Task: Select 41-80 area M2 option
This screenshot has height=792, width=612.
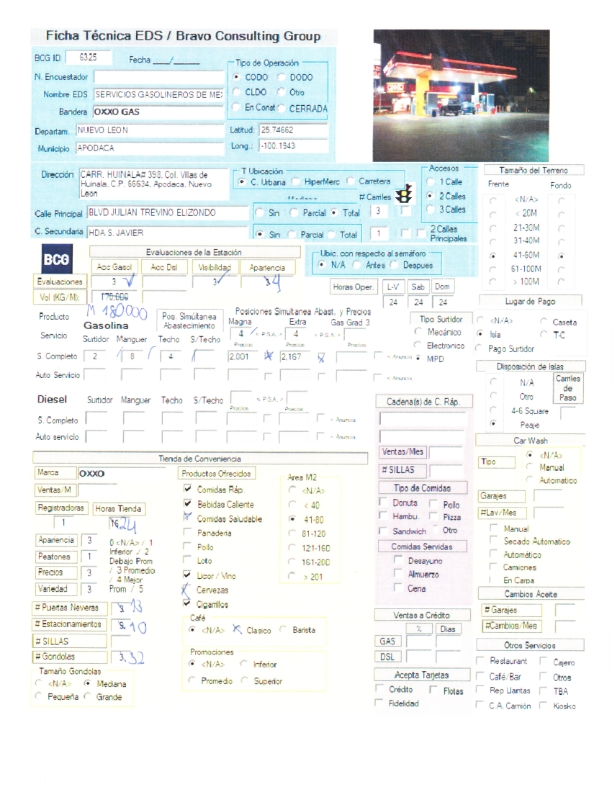Action: pyautogui.click(x=292, y=519)
